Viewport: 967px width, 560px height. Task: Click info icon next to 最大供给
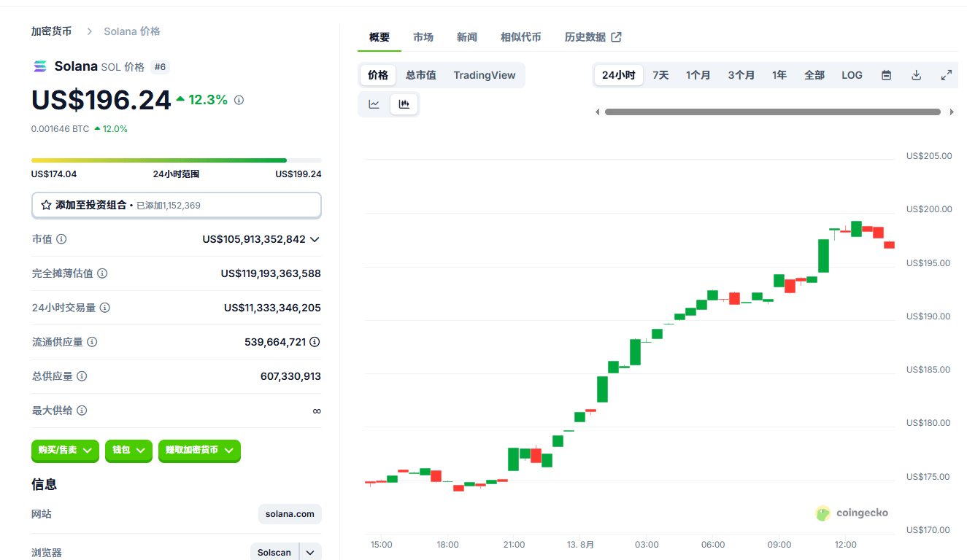pyautogui.click(x=82, y=411)
